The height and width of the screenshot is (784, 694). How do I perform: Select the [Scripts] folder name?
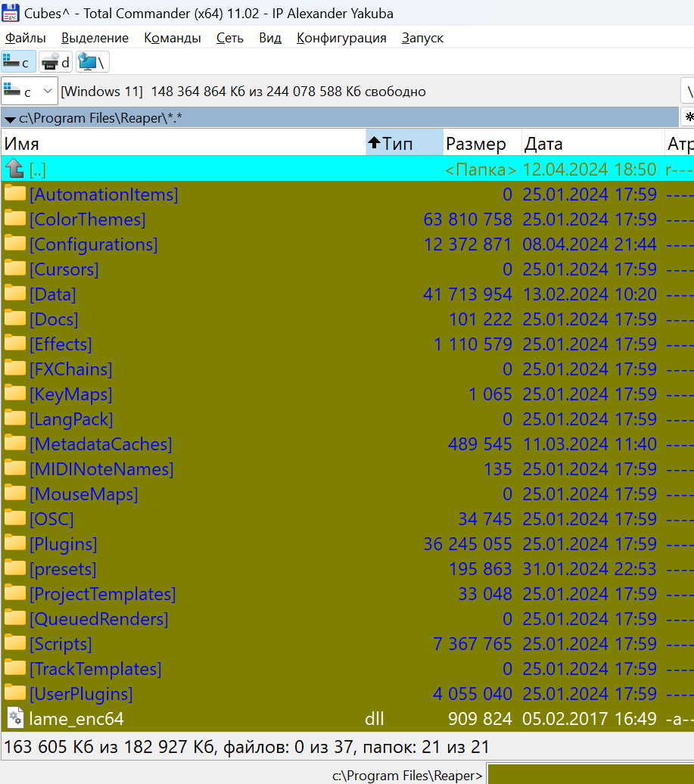click(x=61, y=645)
